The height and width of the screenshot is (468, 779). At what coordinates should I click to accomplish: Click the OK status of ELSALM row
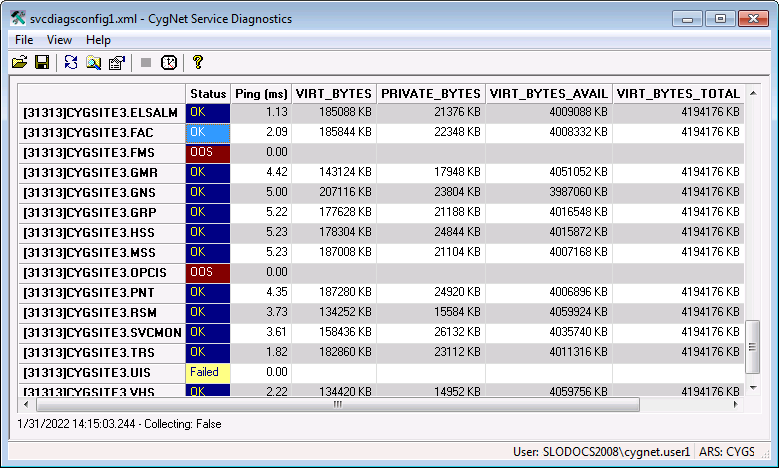click(x=208, y=113)
